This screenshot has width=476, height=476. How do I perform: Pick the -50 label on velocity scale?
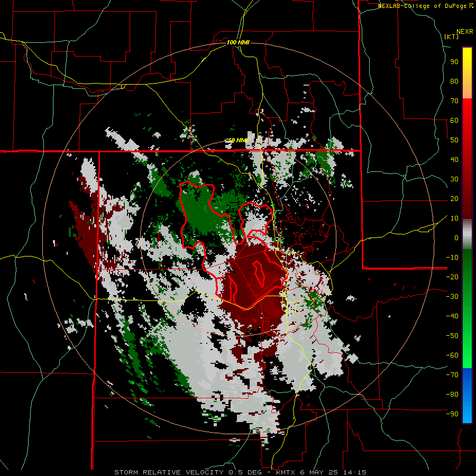pyautogui.click(x=452, y=336)
